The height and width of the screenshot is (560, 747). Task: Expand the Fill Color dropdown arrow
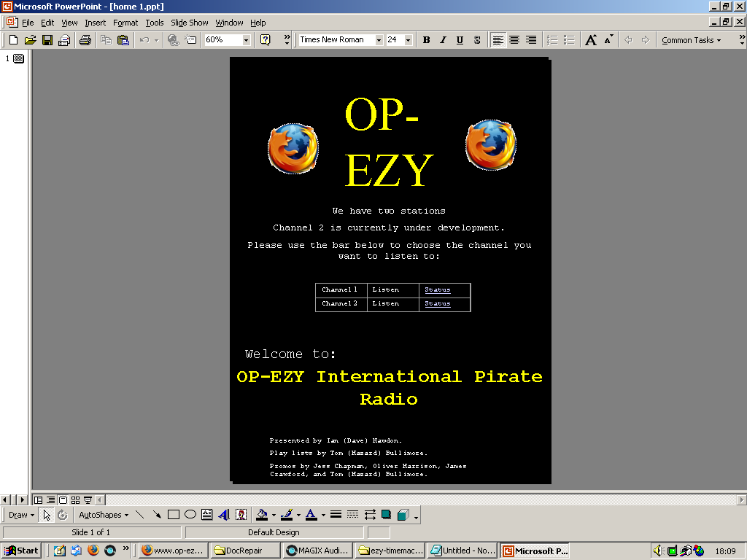point(274,515)
